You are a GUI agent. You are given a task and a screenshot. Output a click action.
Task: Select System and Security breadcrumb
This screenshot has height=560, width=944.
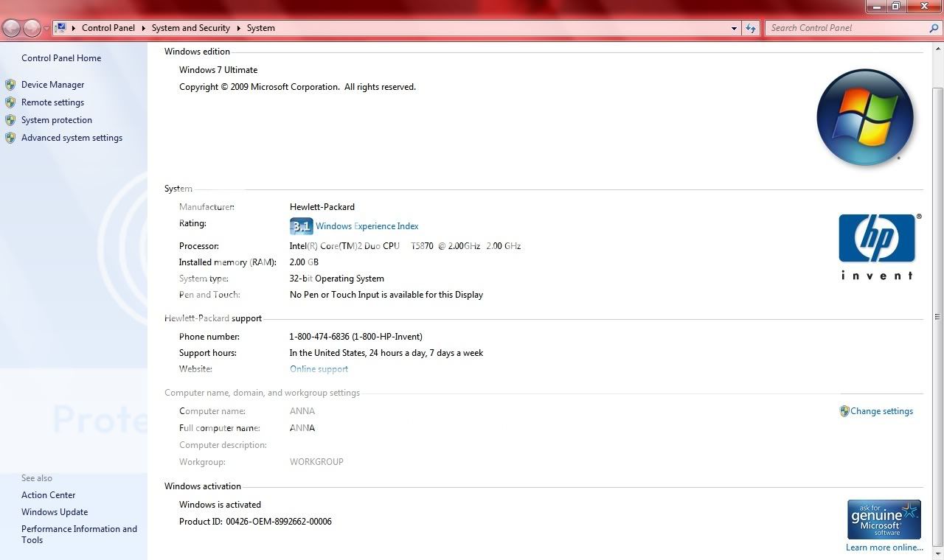coord(191,28)
